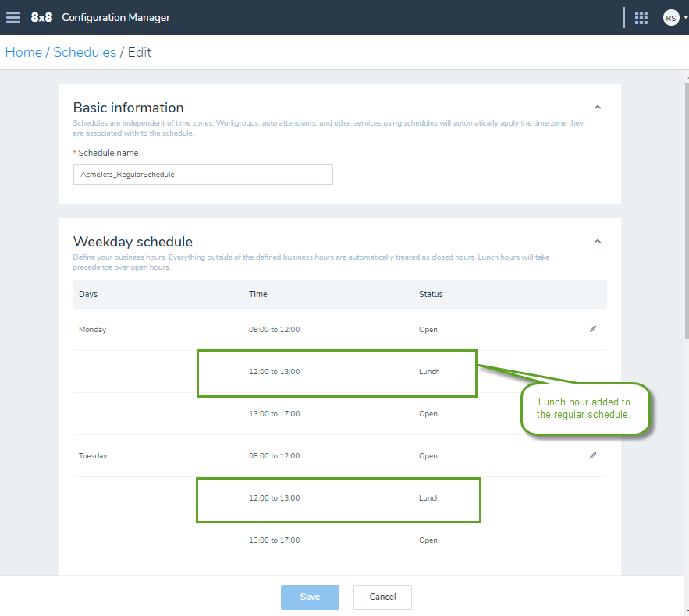Click the RS user avatar

tap(671, 18)
